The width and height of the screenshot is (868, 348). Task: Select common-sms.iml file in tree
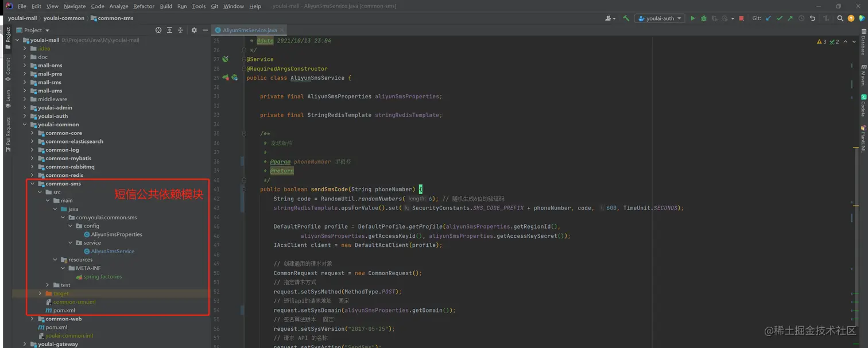click(x=74, y=302)
